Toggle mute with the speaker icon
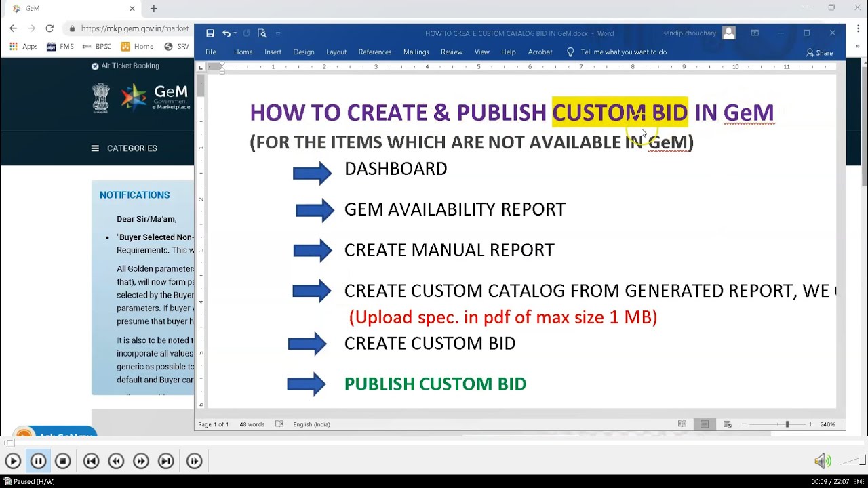The image size is (868, 488). click(x=822, y=462)
